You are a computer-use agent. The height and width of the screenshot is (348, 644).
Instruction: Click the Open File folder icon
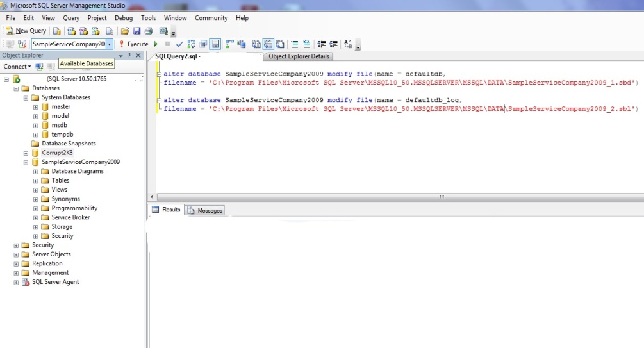click(125, 31)
